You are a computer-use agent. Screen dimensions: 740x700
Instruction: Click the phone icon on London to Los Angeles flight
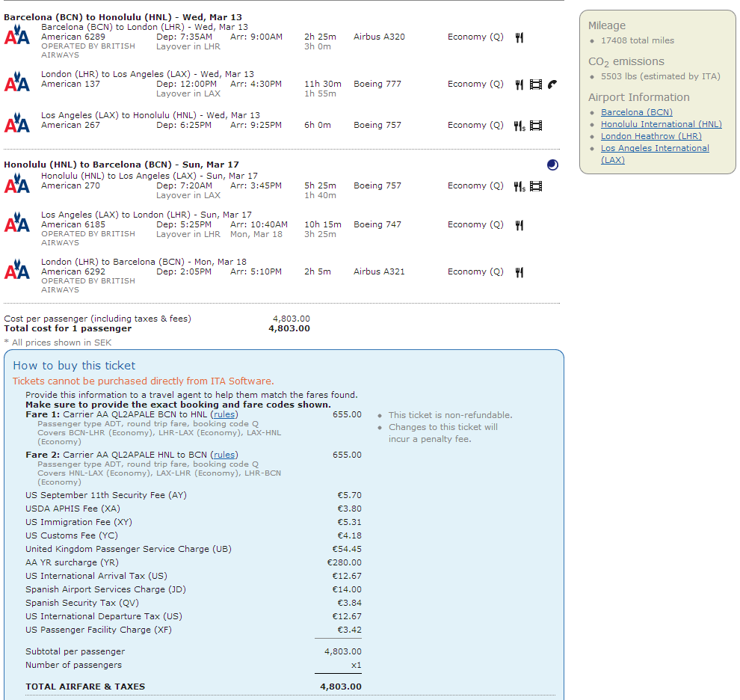tap(552, 85)
